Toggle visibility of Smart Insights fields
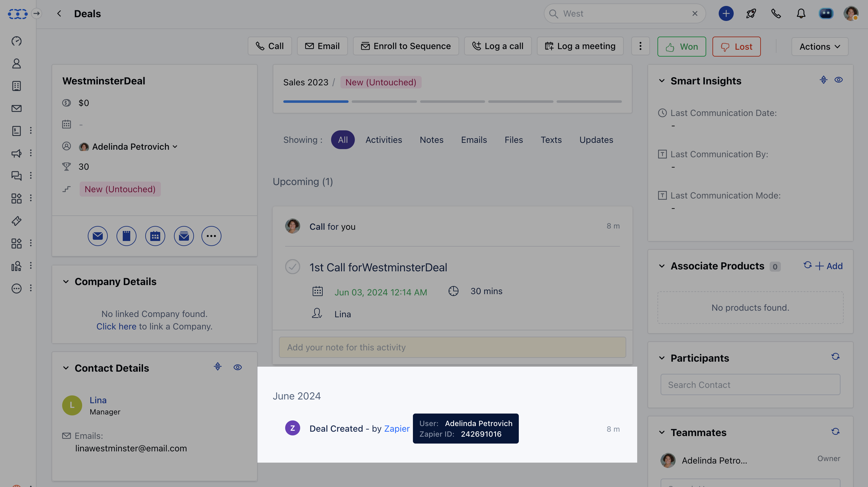The width and height of the screenshot is (868, 487). [839, 80]
